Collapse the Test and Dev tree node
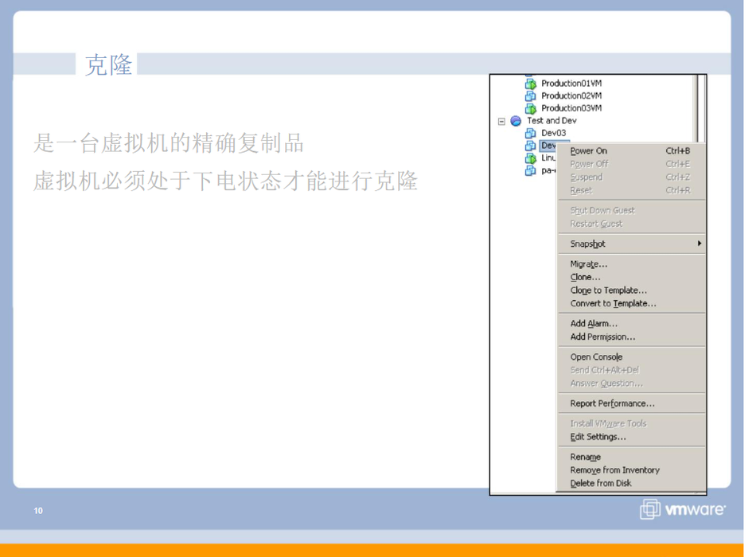Viewport: 756px width, 557px height. tap(502, 122)
